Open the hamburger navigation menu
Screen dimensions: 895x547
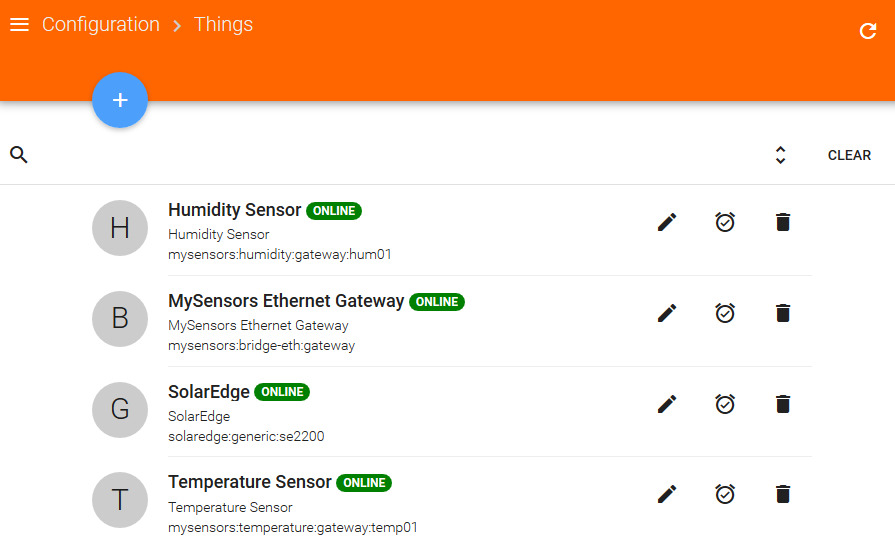coord(19,25)
